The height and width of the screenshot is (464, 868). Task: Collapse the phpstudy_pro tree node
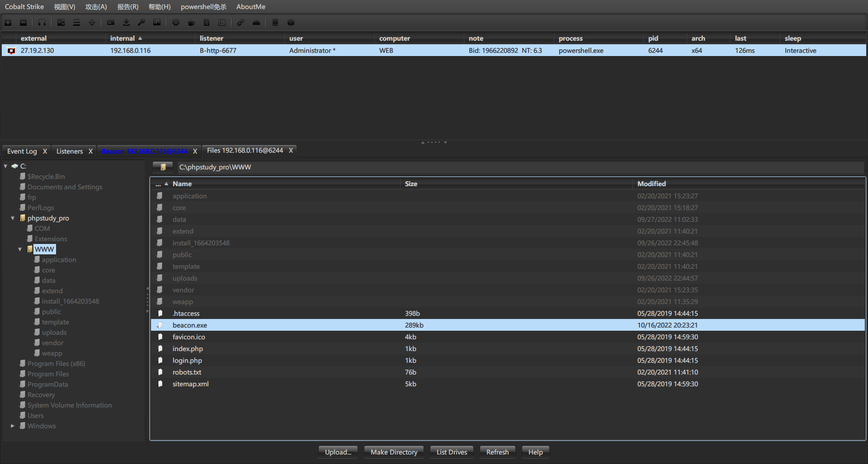click(x=13, y=218)
